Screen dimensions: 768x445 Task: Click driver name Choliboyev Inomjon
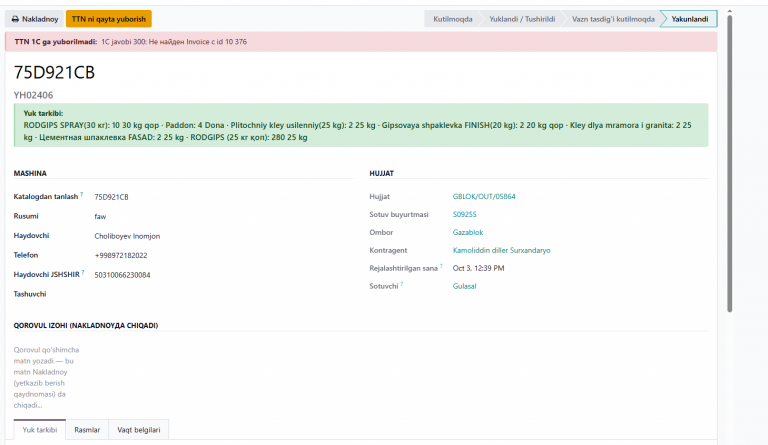[127, 236]
